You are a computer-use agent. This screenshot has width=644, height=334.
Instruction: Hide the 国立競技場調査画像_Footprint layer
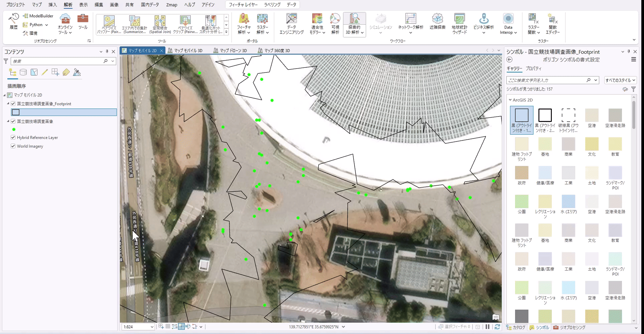point(13,104)
